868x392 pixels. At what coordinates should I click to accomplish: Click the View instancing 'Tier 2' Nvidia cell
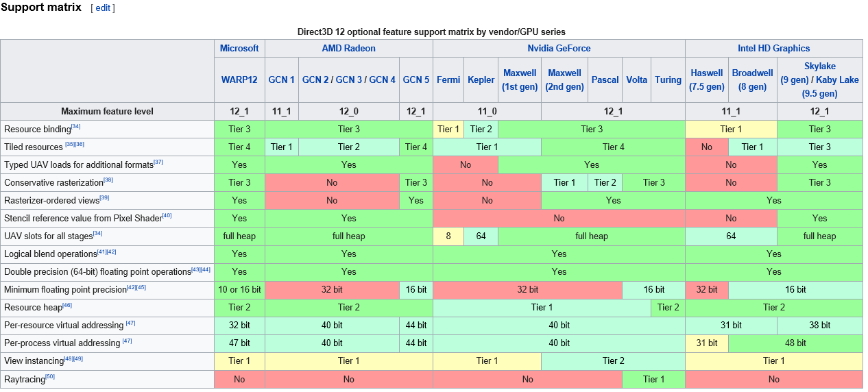coord(613,360)
